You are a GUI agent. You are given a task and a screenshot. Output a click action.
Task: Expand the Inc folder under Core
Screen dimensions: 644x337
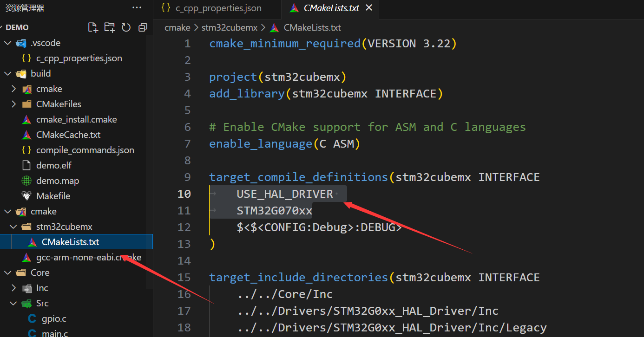point(14,288)
